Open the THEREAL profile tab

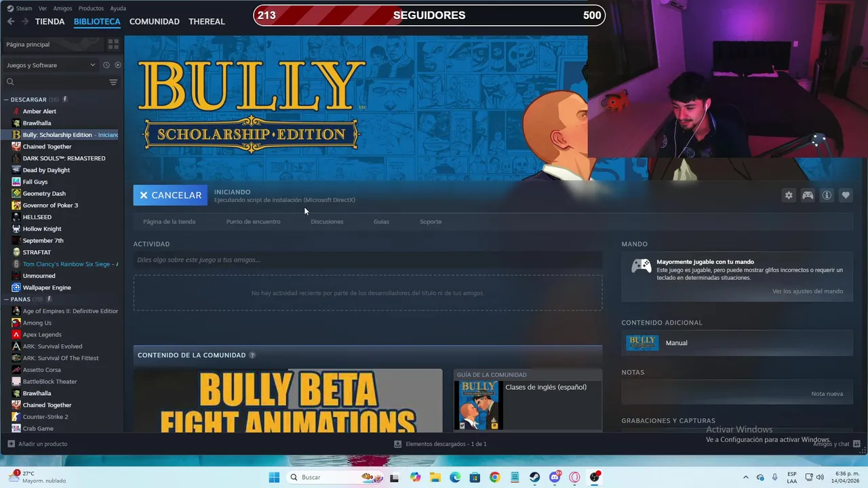(x=207, y=21)
